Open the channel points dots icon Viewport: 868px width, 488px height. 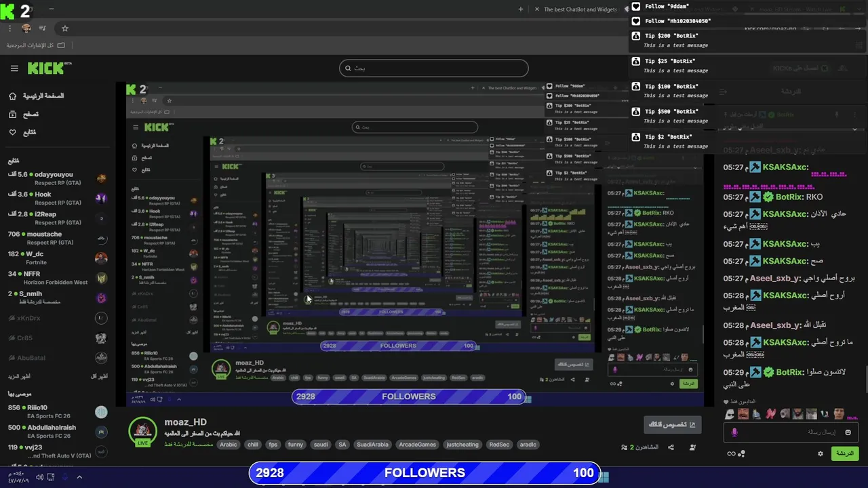tap(742, 453)
